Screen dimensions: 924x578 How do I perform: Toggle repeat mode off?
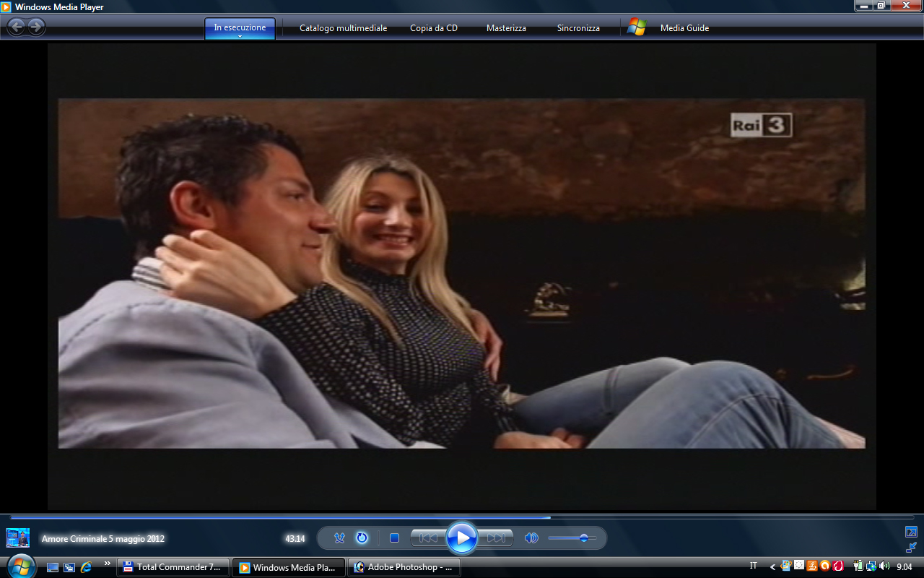click(362, 538)
